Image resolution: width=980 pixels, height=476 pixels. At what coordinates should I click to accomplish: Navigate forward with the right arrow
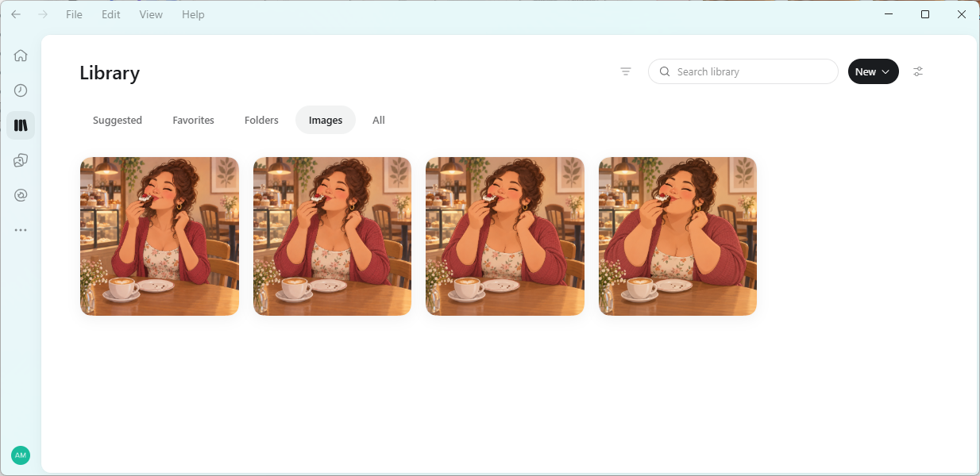pos(43,14)
